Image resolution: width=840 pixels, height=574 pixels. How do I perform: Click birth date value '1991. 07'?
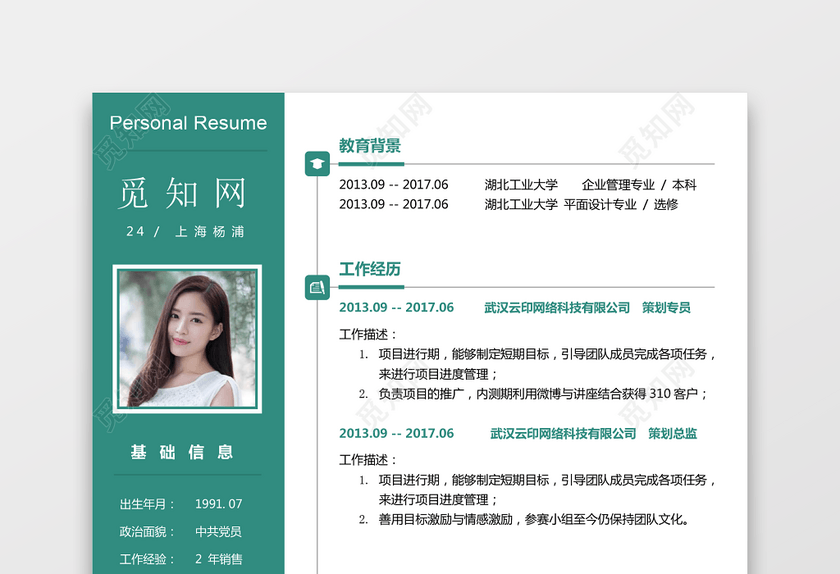(219, 504)
